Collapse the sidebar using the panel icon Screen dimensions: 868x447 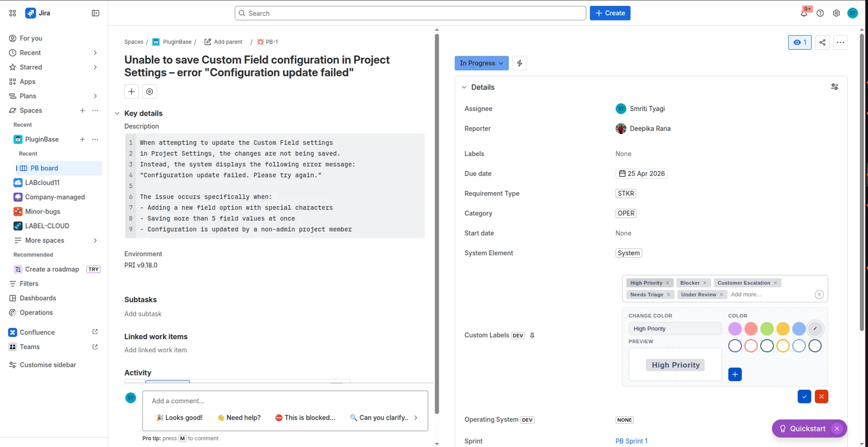[96, 13]
